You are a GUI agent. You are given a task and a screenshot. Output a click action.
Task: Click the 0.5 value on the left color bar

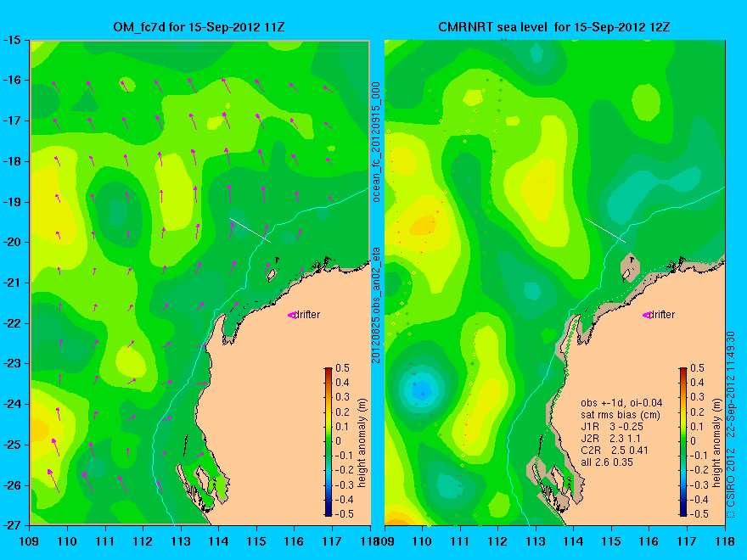pos(342,368)
